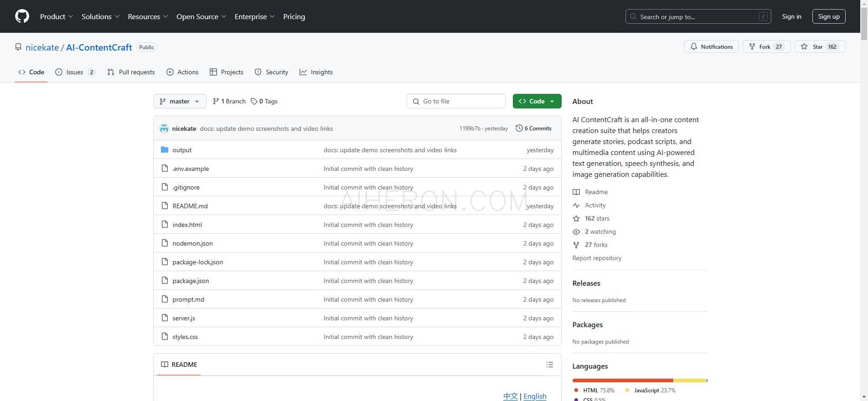
Task: Expand the Enterprise menu
Action: [x=254, y=16]
